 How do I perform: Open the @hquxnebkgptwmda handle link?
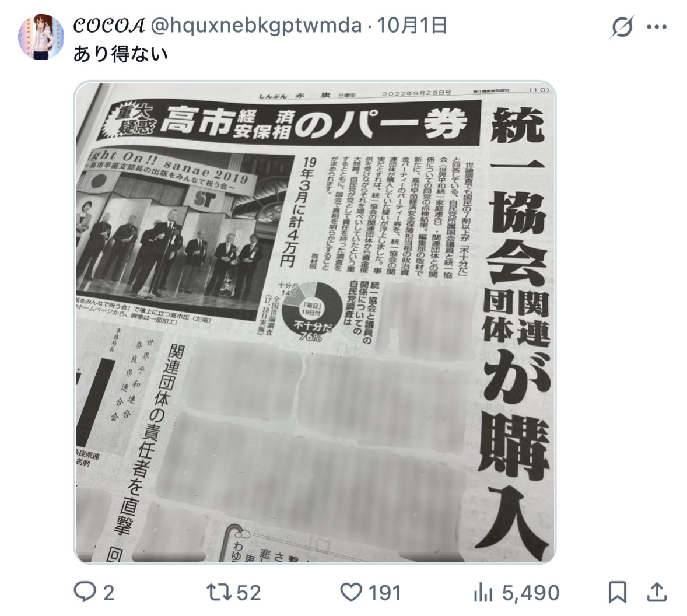256,26
